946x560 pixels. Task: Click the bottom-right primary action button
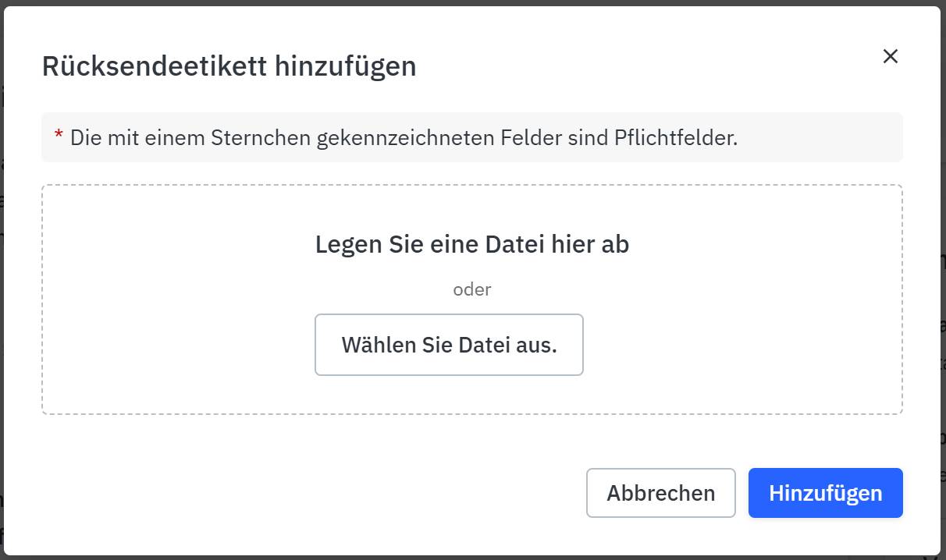[825, 492]
